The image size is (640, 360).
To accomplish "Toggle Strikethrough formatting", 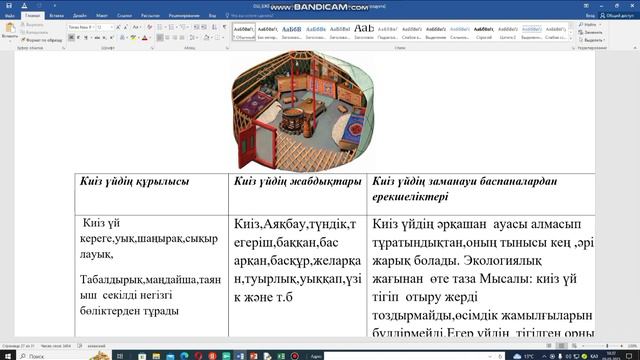I will tap(97, 38).
